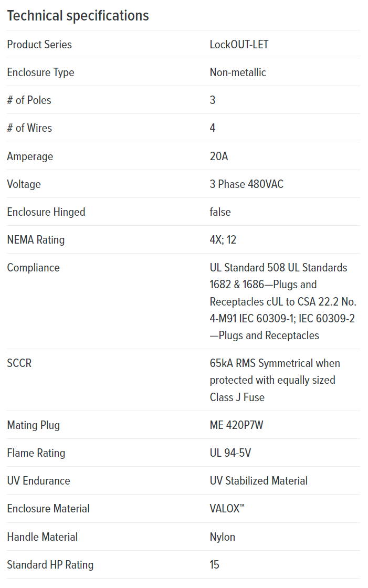Select the Non-metallic enclosure value
The image size is (368, 588).
(238, 72)
